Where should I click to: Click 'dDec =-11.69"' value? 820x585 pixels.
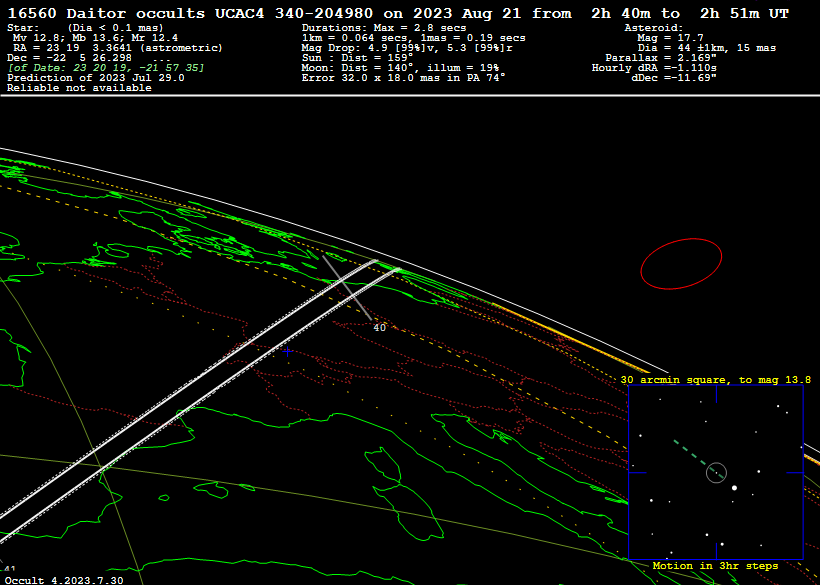(x=674, y=78)
